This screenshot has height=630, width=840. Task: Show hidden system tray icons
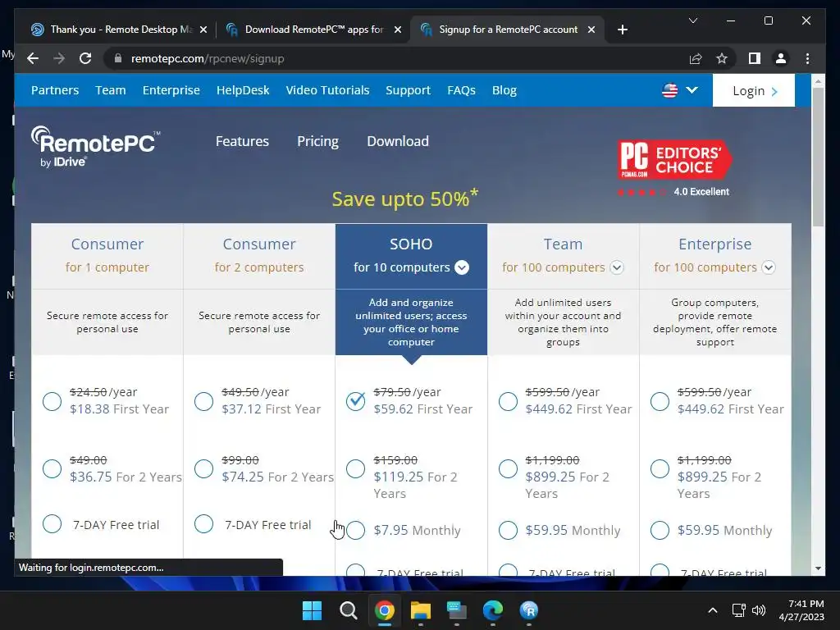tap(713, 610)
